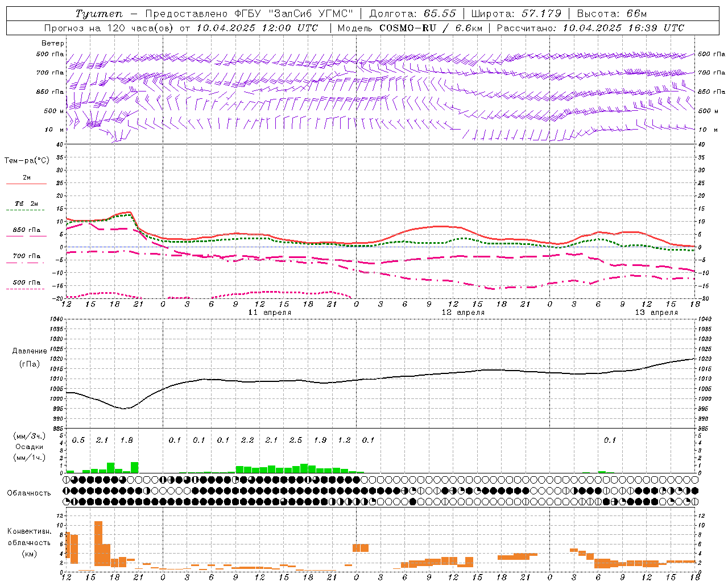The image size is (728, 582).
Task: Click the Ветер panel label
Action: [53, 43]
